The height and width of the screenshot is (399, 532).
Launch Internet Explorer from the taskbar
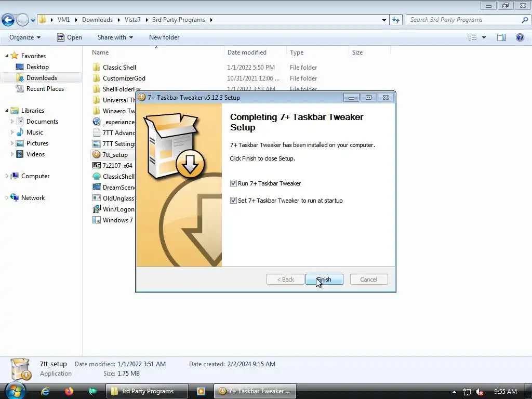pos(45,391)
